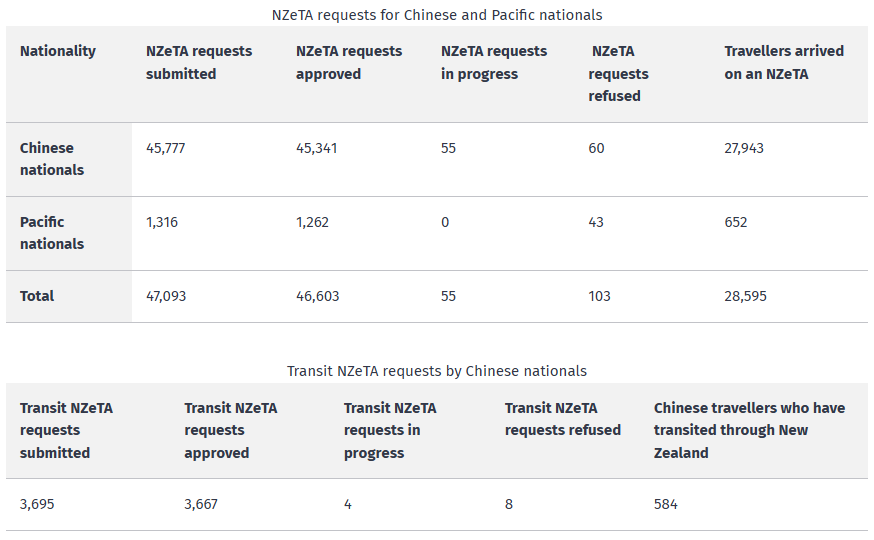Select the 'Transit NZeTA requests refused' header
874x540 pixels.
(x=563, y=419)
